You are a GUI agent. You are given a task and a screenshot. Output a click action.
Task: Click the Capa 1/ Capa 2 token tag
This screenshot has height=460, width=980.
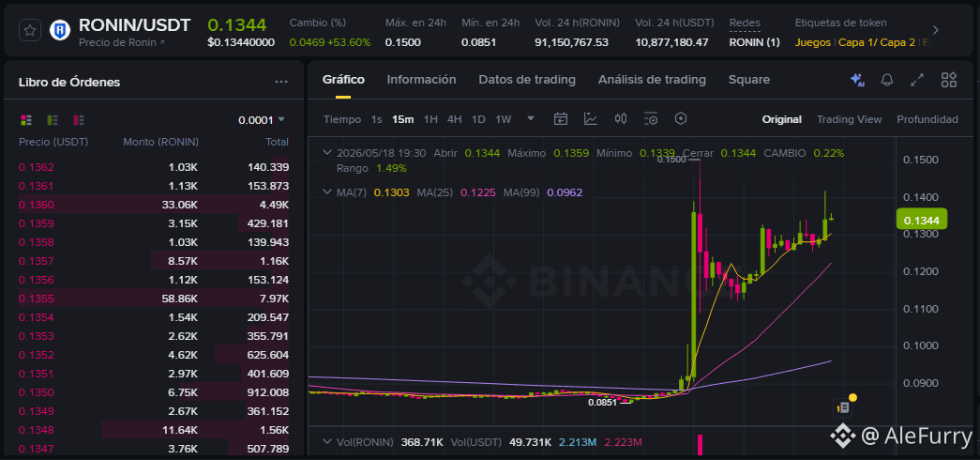(x=876, y=42)
